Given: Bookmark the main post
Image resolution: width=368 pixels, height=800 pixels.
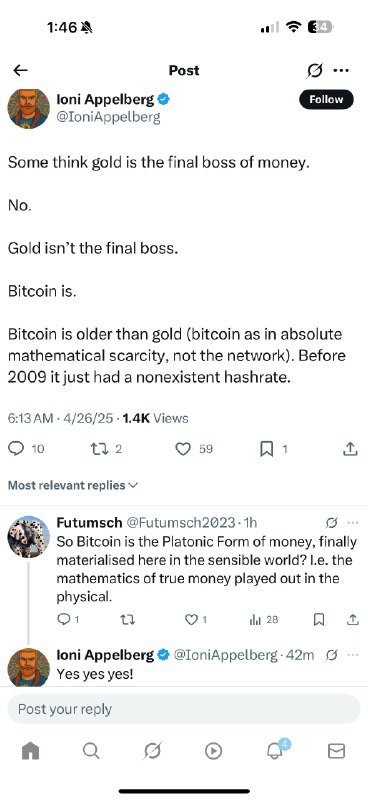Looking at the screenshot, I should pyautogui.click(x=266, y=449).
